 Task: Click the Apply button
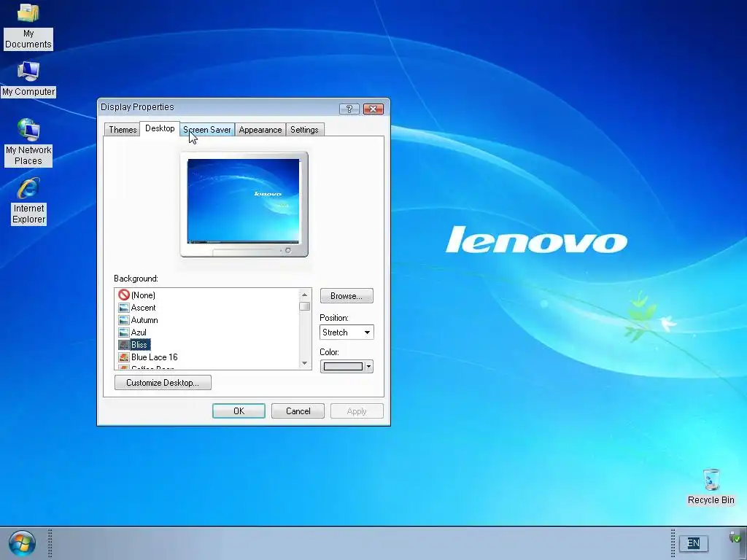[x=357, y=411]
